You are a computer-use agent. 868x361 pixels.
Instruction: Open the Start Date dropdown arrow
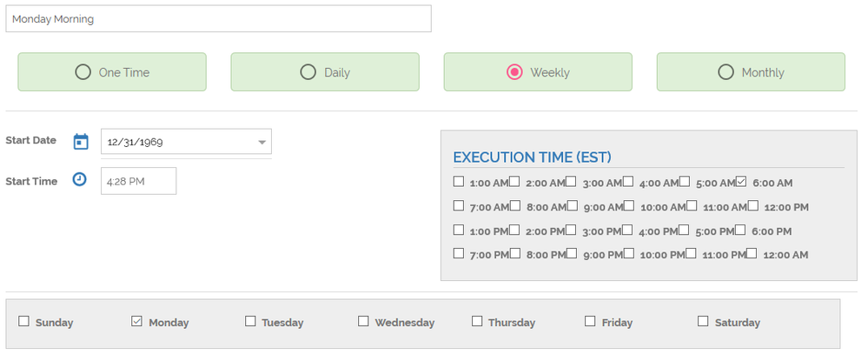coord(262,142)
